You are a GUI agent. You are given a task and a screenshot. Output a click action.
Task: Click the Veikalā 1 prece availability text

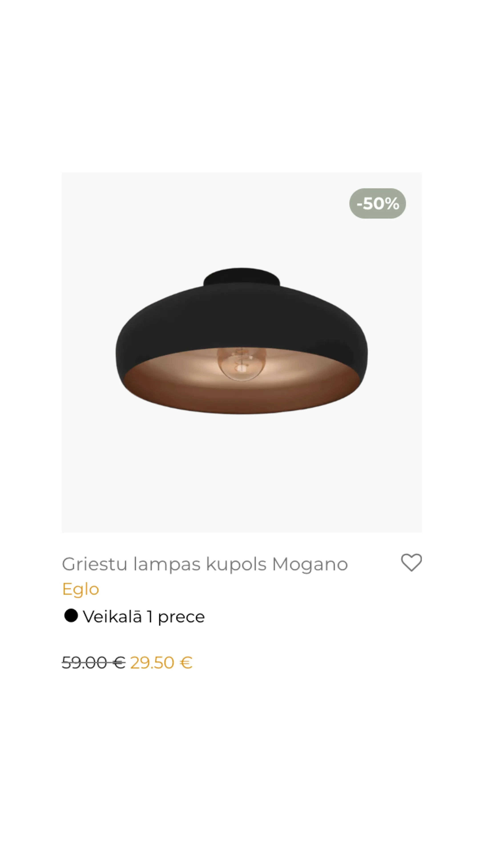click(x=144, y=617)
